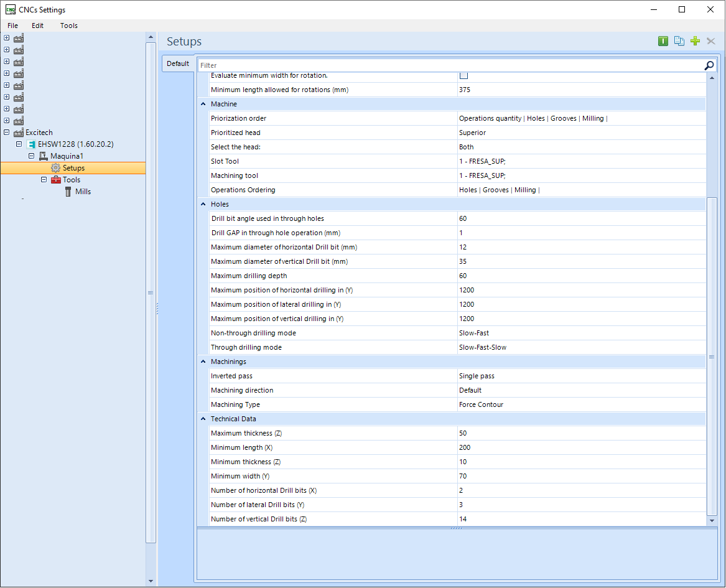Click tree panel scrollbar up arrow
The height and width of the screenshot is (588, 726).
[x=151, y=37]
